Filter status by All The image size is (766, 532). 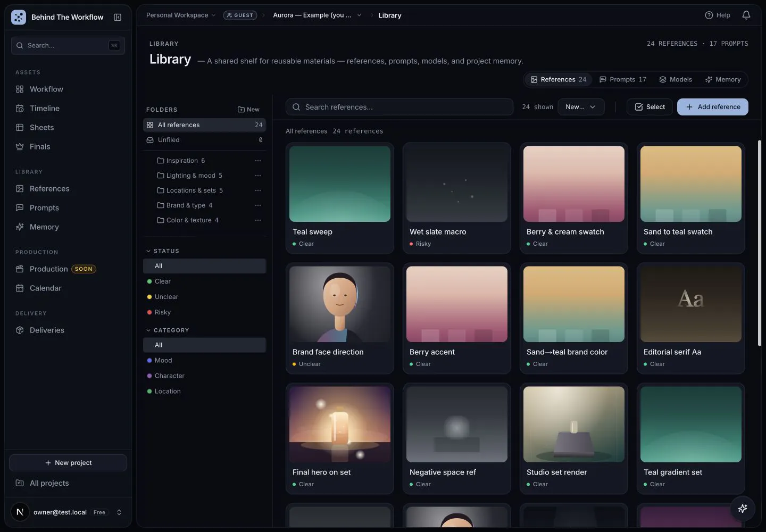point(204,266)
